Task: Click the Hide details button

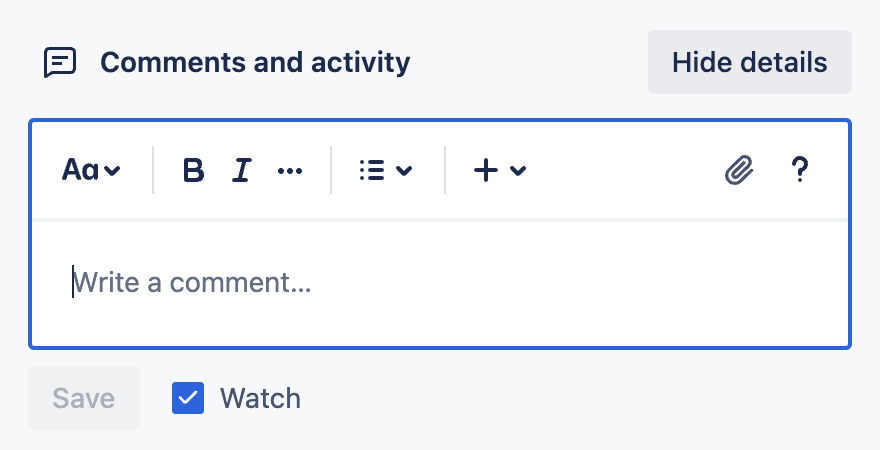Action: pos(750,62)
